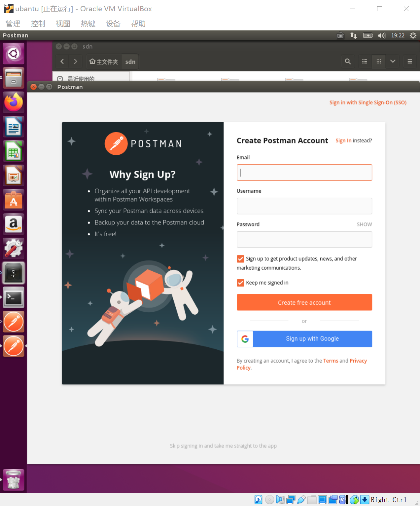Focus the Email input field

click(304, 173)
